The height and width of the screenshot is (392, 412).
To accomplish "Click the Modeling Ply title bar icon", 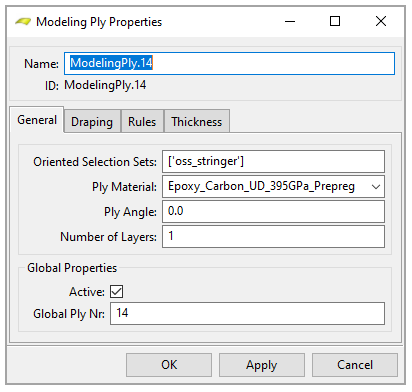I will click(x=23, y=22).
